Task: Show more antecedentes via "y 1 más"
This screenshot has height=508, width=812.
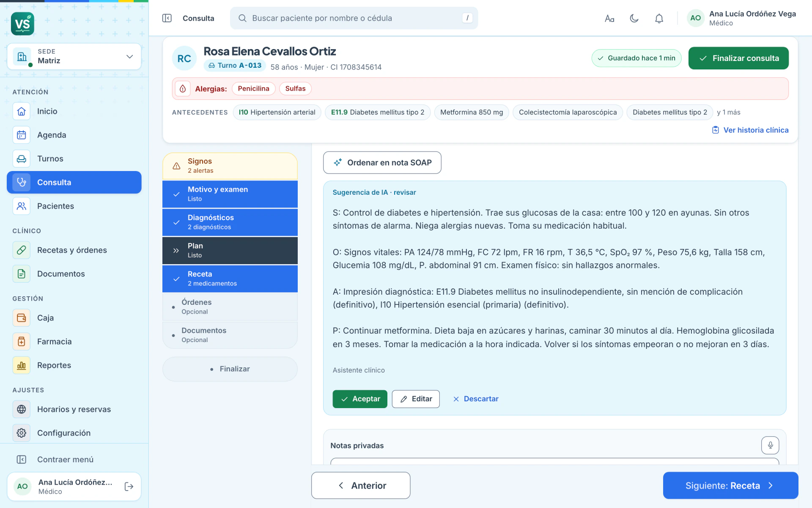Action: tap(729, 112)
